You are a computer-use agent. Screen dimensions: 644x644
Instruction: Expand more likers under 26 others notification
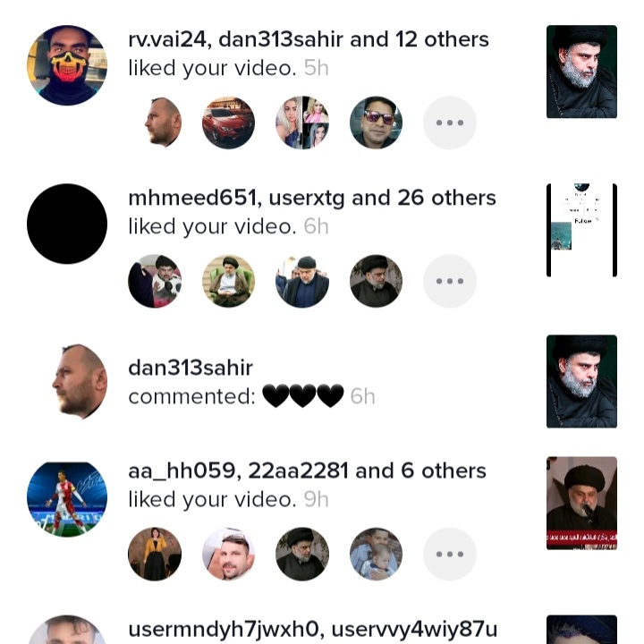pos(450,281)
